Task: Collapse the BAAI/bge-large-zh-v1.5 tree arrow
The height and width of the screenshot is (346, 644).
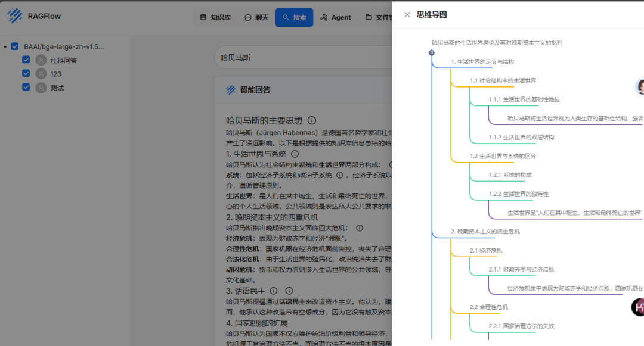Action: tap(5, 46)
